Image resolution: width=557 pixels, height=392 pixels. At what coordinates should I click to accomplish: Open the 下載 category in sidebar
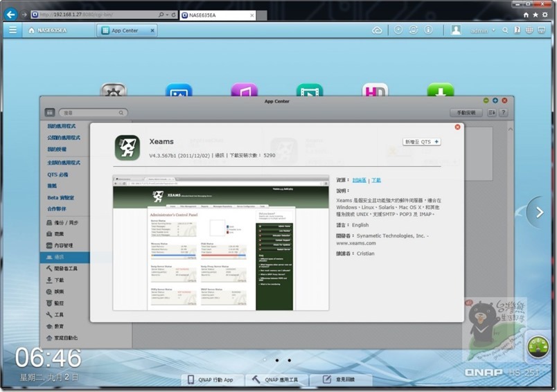pos(55,280)
